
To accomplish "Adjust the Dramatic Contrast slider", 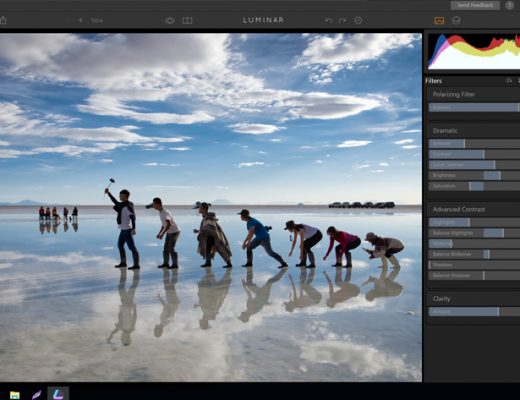I will coord(474,154).
